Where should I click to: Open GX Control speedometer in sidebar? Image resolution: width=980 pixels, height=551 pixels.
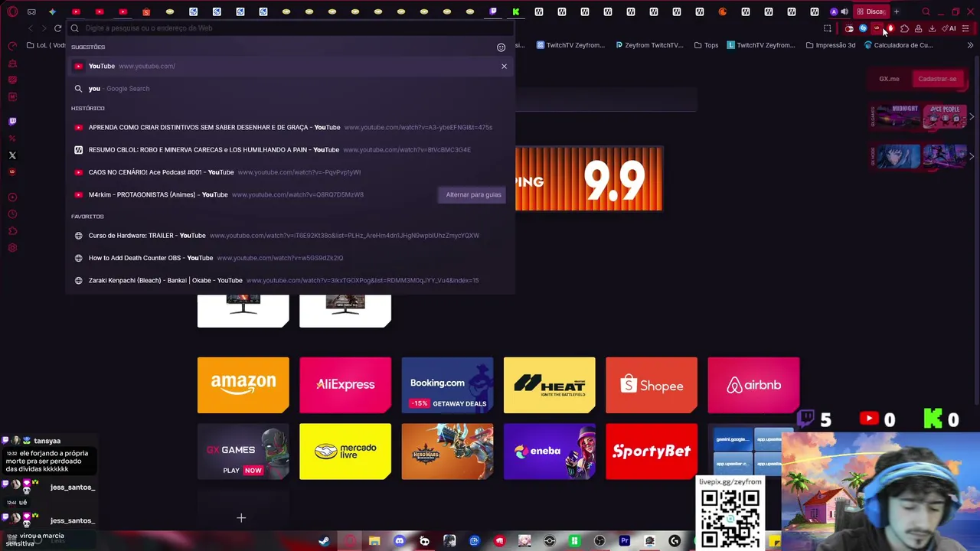coord(12,47)
